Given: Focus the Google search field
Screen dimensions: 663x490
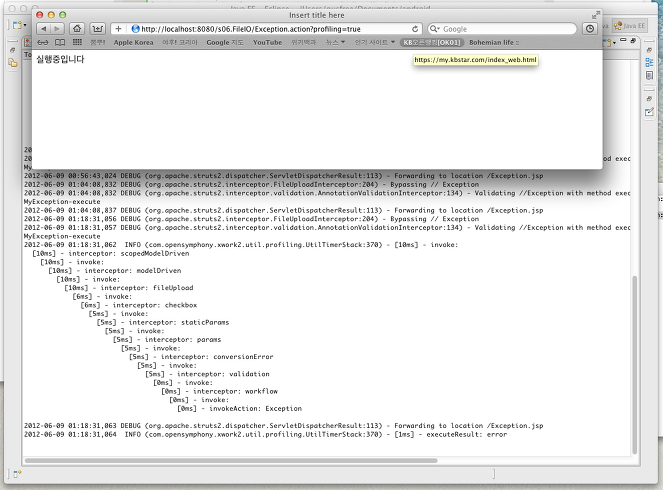Looking at the screenshot, I should click(x=502, y=29).
